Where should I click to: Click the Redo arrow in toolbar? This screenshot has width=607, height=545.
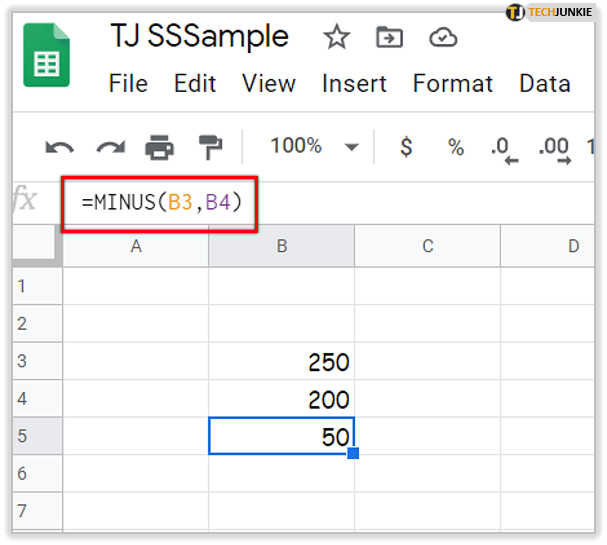click(110, 148)
